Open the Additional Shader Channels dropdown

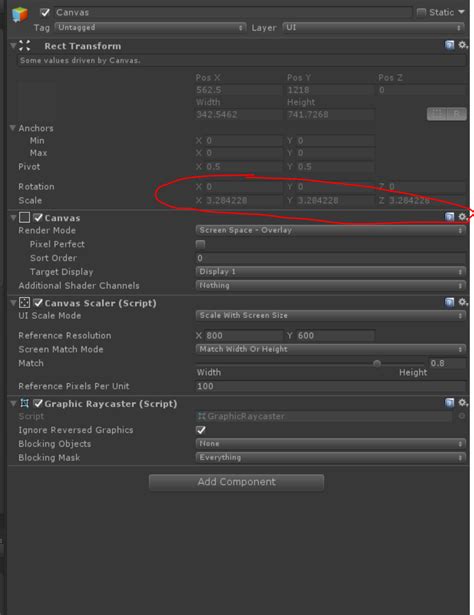tap(331, 285)
